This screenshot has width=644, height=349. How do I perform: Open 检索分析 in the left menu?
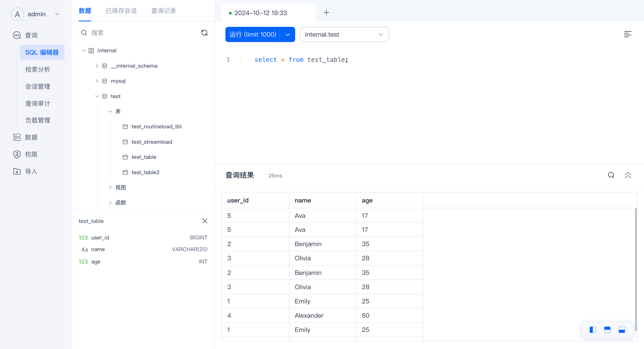pos(38,69)
